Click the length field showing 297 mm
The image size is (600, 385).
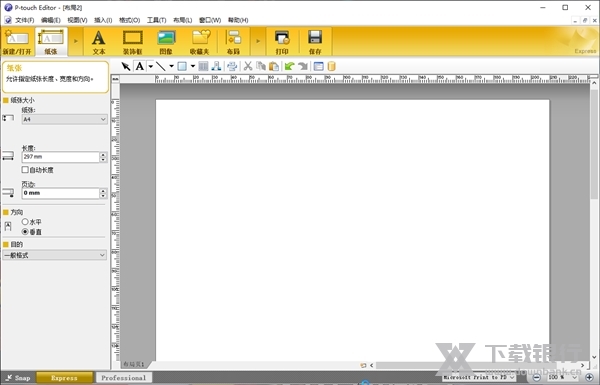(60, 157)
